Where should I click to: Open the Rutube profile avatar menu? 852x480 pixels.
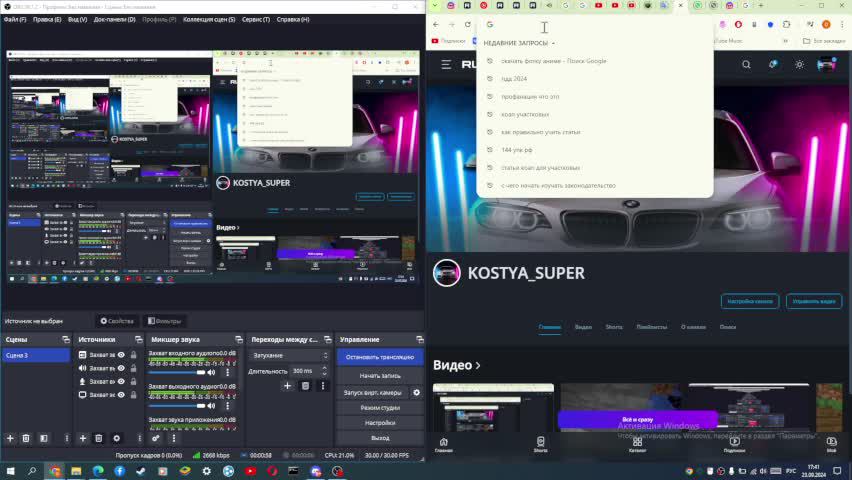826,65
